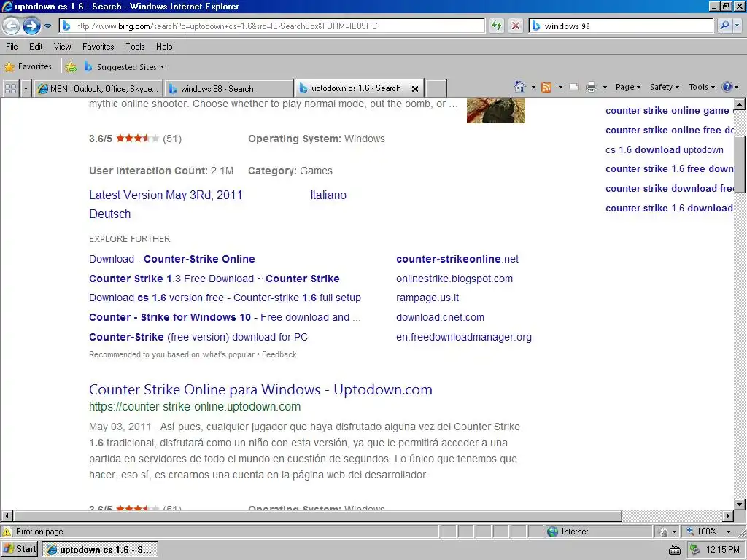Click Error on page warning icon
747x560 pixels.
(7, 532)
